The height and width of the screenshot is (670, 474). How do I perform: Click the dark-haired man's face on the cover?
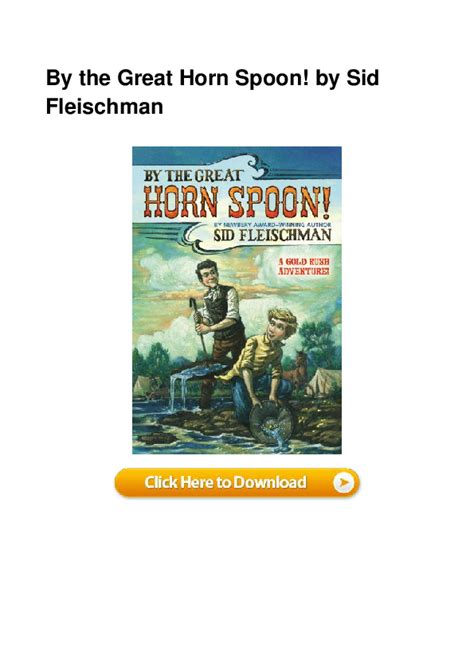pyautogui.click(x=207, y=276)
